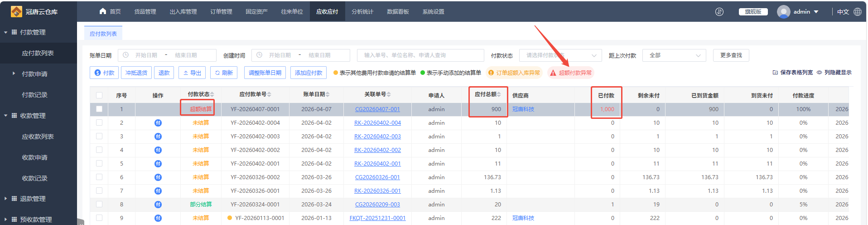The image size is (868, 225).
Task: Open the 货品管理 menu
Action: pyautogui.click(x=145, y=11)
